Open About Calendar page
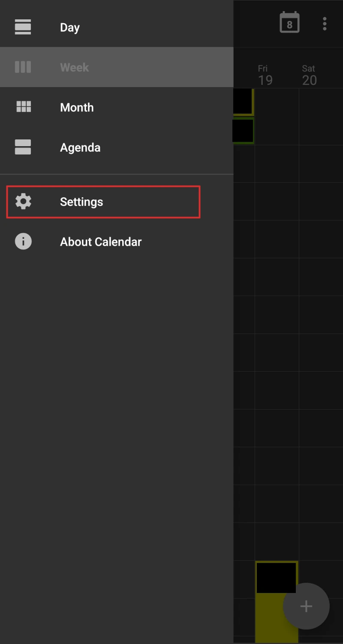The width and height of the screenshot is (343, 644). pyautogui.click(x=101, y=242)
